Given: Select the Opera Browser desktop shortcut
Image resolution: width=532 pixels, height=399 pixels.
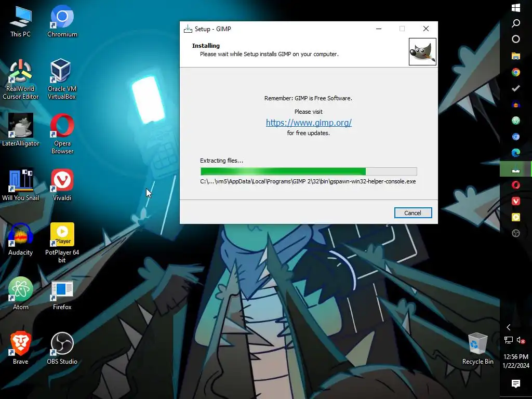Looking at the screenshot, I should point(62,135).
